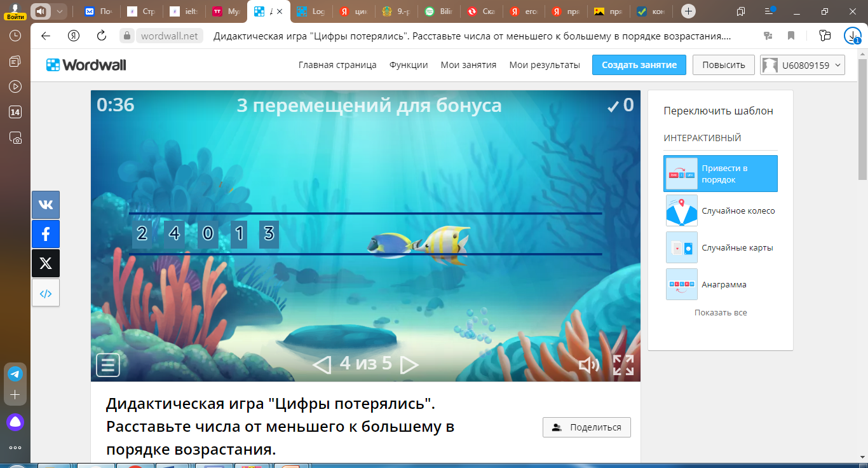Switch to the кон tab
The width and height of the screenshot is (868, 468).
click(x=651, y=11)
